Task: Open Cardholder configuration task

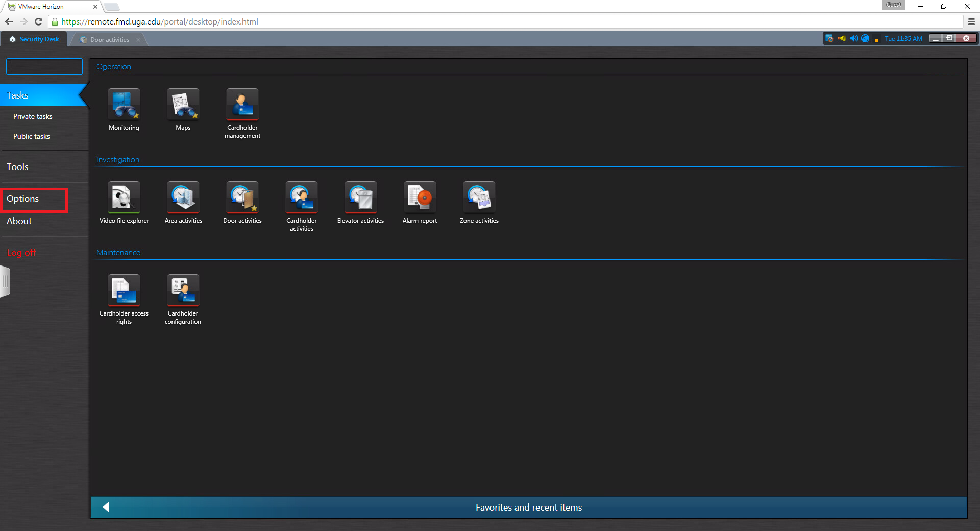Action: (183, 291)
